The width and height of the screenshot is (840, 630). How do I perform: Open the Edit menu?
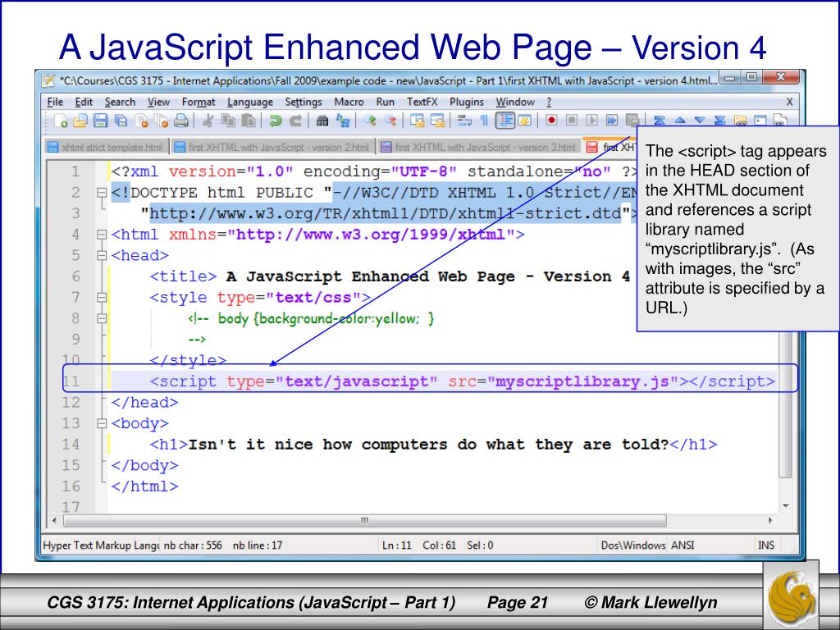(84, 103)
